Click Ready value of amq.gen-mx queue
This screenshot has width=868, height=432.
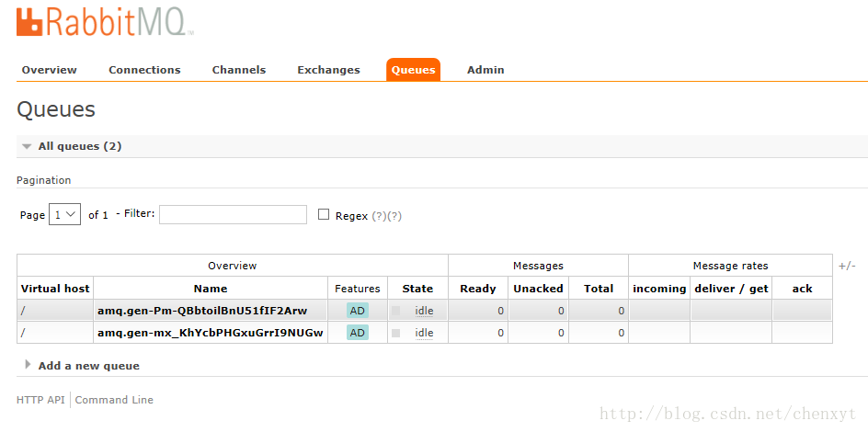500,334
